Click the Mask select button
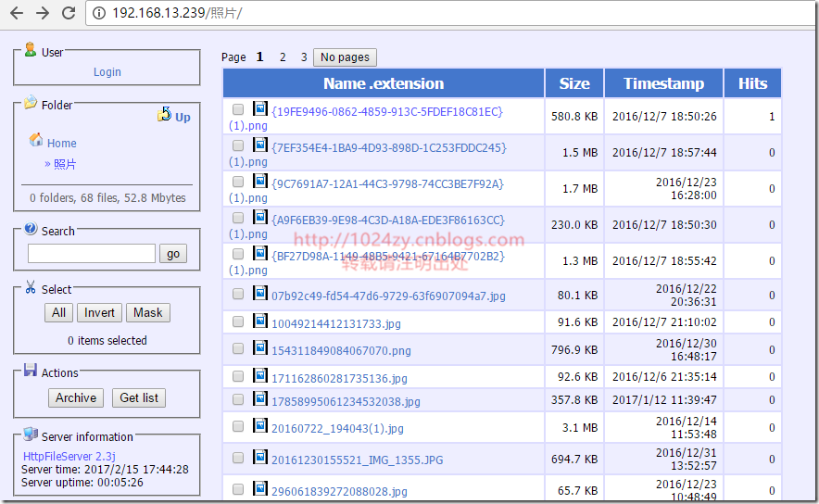This screenshot has height=504, width=819. (148, 312)
